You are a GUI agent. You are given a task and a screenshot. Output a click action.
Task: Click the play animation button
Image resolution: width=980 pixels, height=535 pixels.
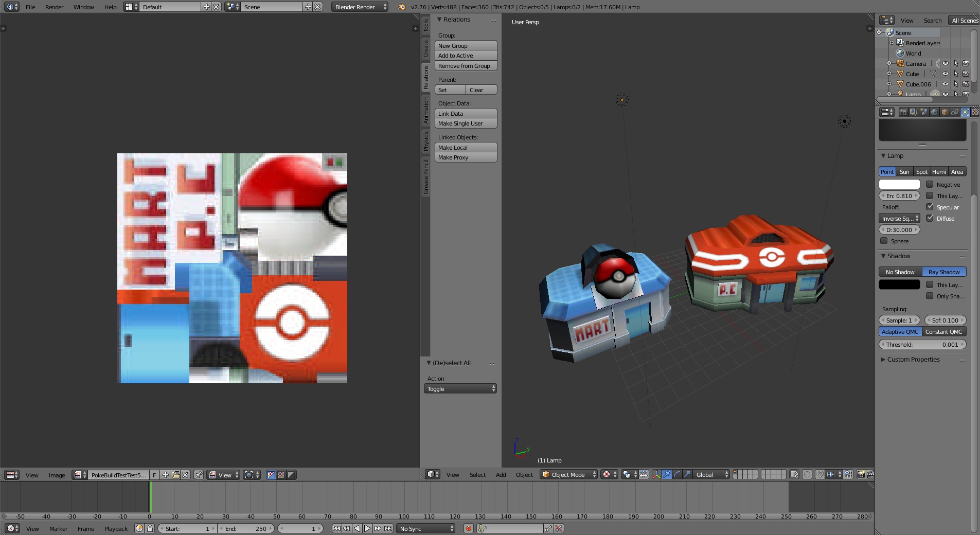point(367,528)
